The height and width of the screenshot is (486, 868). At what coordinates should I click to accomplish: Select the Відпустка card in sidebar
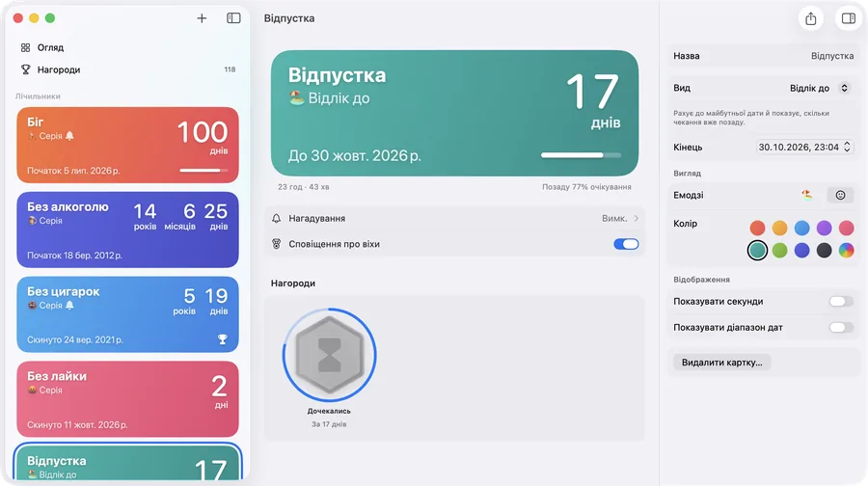pos(127,462)
